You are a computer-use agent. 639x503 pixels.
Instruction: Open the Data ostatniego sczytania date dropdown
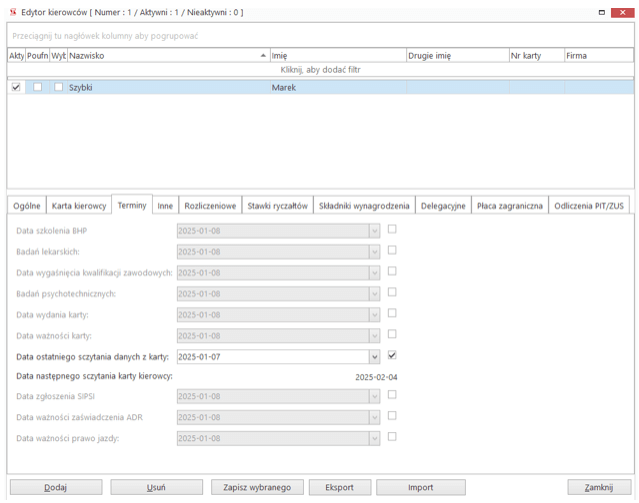(374, 356)
